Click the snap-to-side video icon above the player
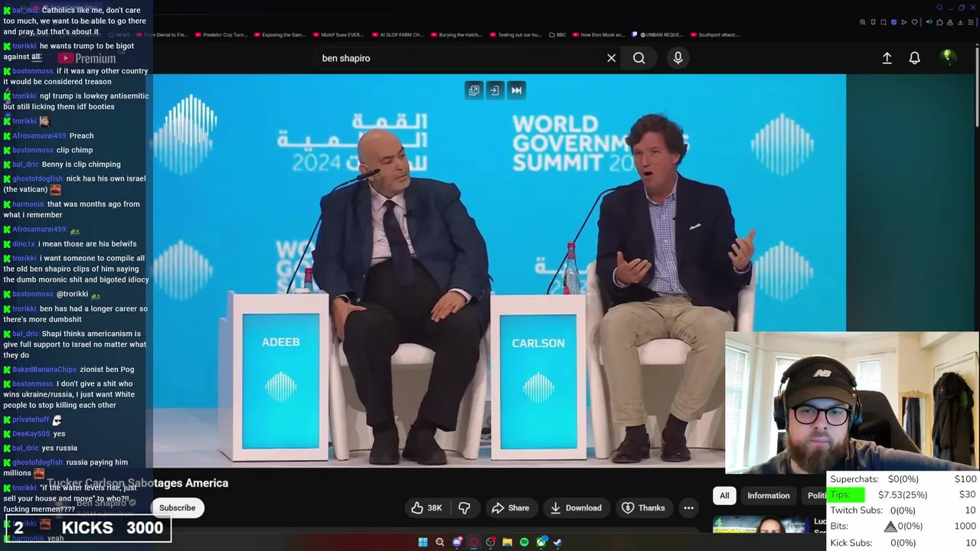The image size is (980, 551). [495, 90]
